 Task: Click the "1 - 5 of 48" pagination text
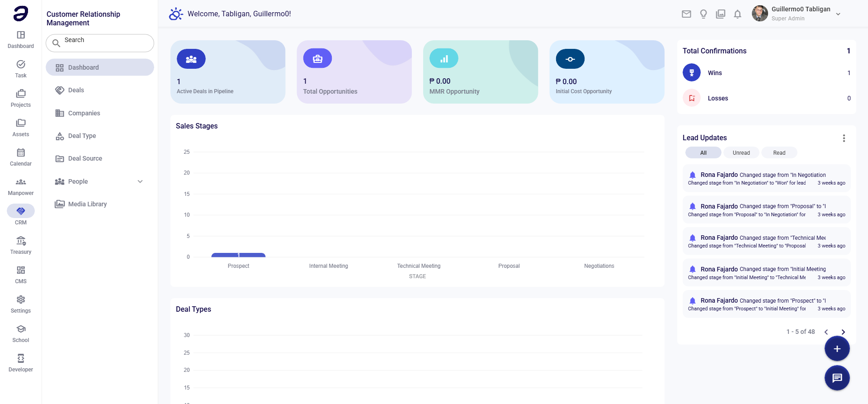(x=801, y=332)
